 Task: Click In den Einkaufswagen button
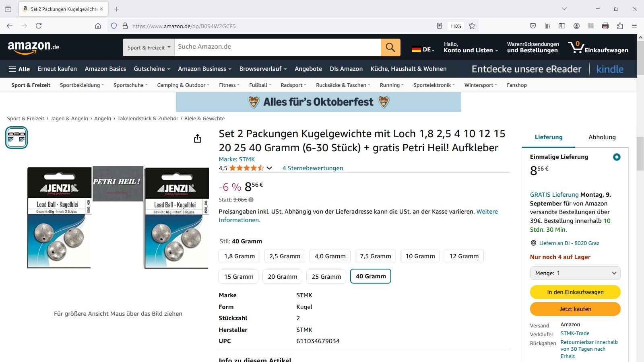pos(575,292)
